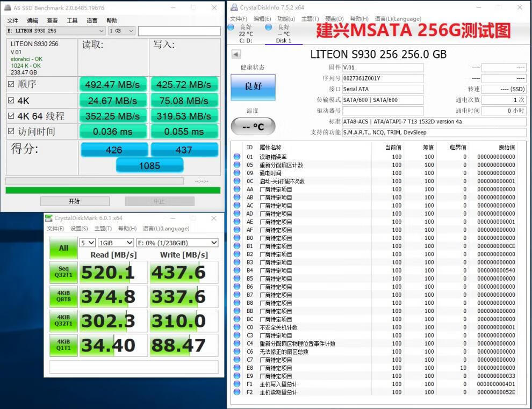Screen dimensions: 532x409
Task: Open the E: LITEON S930 drive dropdown
Action: click(x=56, y=31)
